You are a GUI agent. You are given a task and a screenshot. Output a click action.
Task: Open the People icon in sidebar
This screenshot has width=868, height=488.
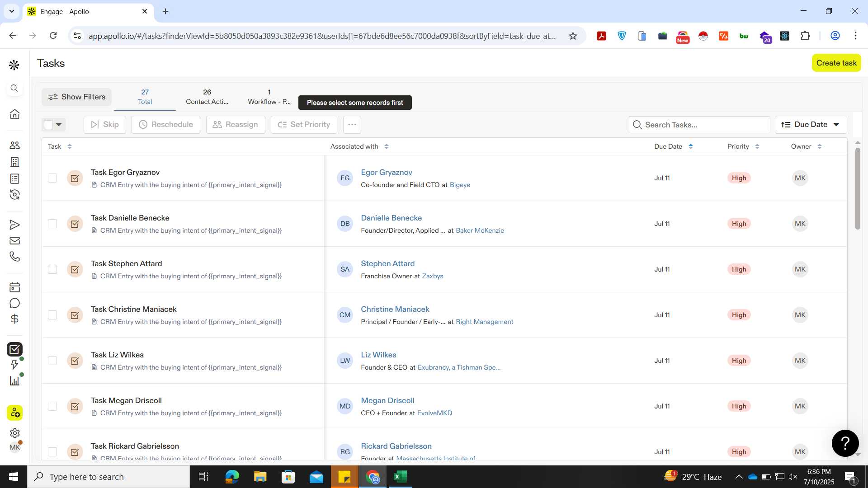click(14, 145)
